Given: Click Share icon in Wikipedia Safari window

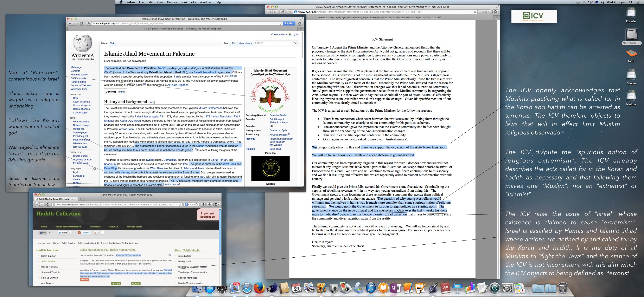Looking at the screenshot, I should [x=82, y=24].
